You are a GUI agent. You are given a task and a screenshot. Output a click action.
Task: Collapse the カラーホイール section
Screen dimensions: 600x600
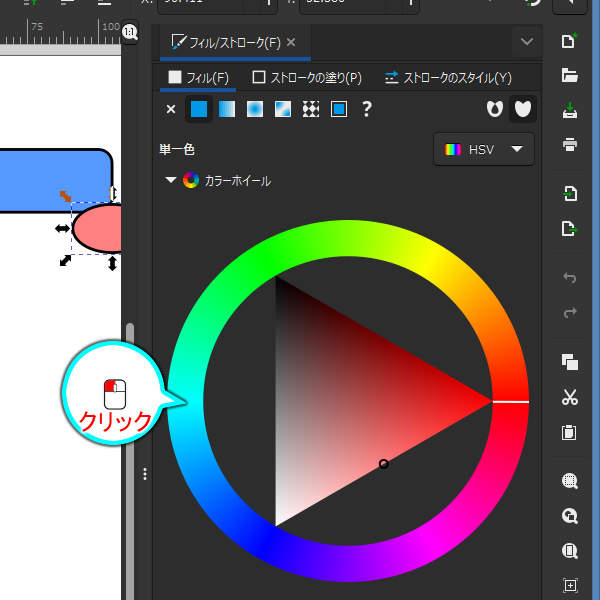pos(171,180)
